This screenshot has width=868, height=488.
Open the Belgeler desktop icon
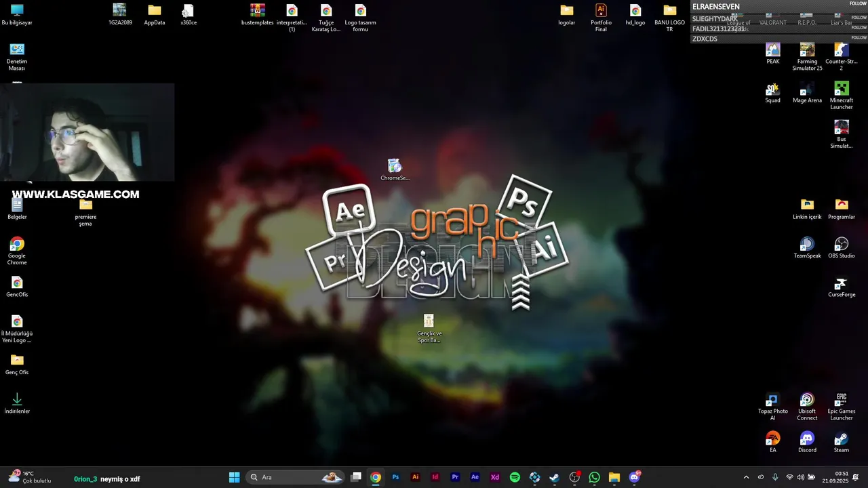pos(17,209)
